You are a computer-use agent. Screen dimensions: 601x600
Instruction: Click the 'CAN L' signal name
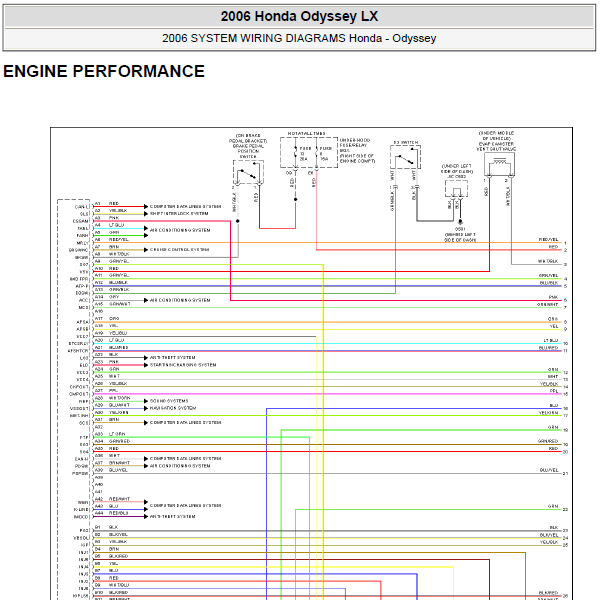(82, 207)
